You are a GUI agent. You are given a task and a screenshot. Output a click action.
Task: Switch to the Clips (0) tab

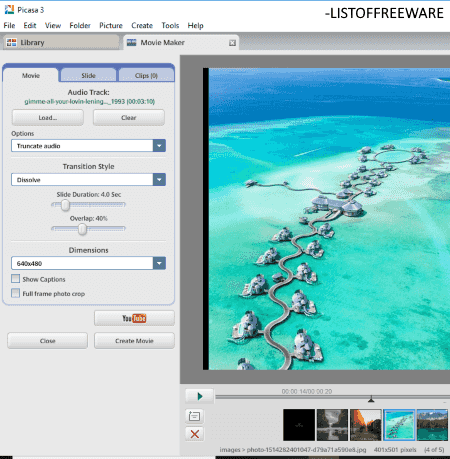pyautogui.click(x=146, y=75)
